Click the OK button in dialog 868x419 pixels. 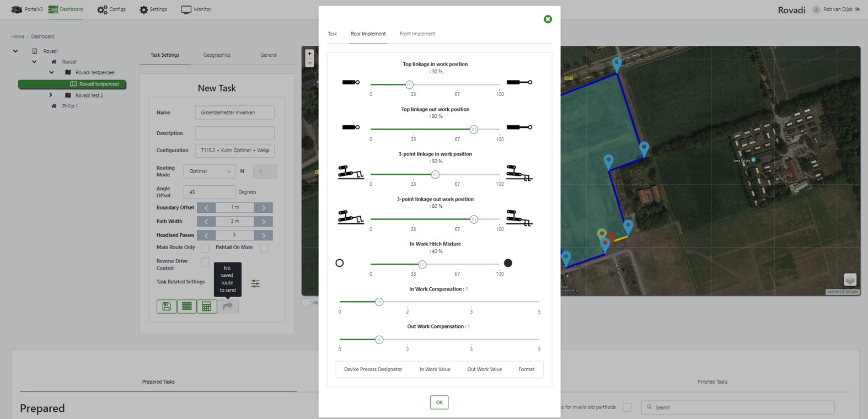tap(440, 402)
